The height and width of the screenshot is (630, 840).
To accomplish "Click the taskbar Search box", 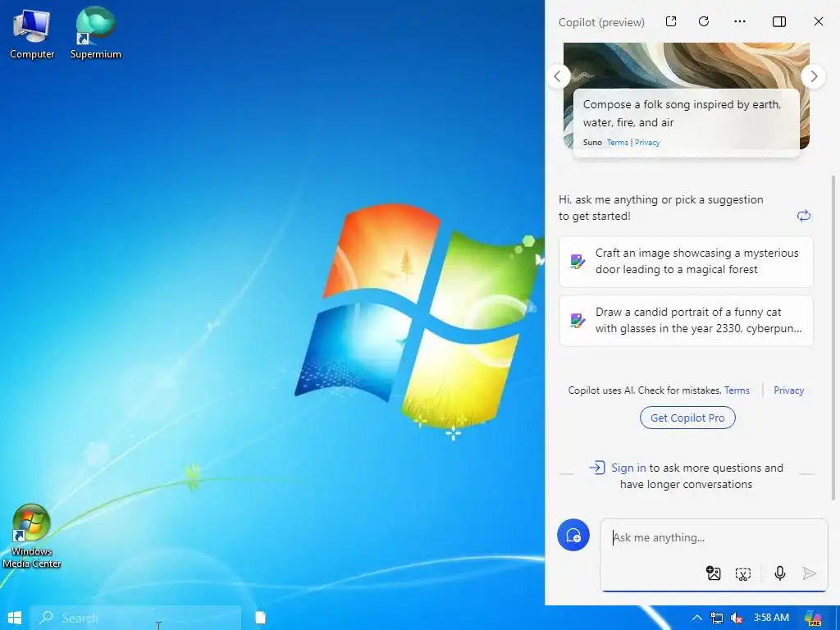I will 135,619.
